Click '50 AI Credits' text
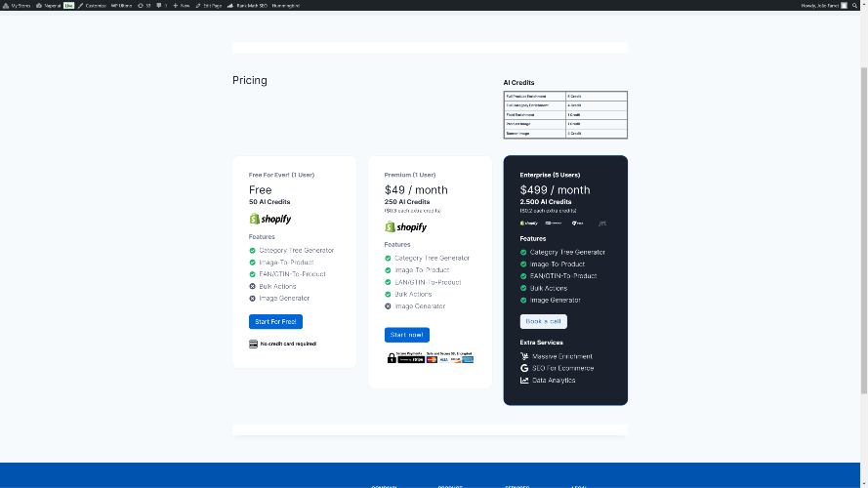The width and height of the screenshot is (868, 488). pos(269,202)
